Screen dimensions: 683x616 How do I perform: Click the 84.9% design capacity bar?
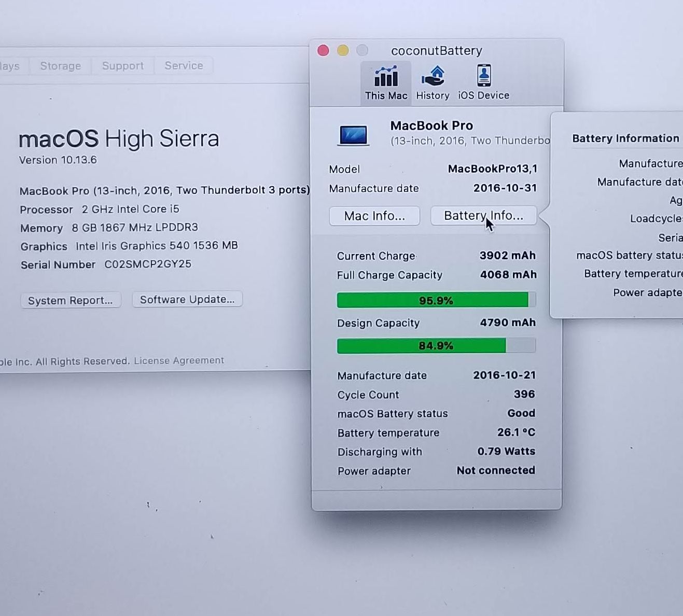(436, 346)
